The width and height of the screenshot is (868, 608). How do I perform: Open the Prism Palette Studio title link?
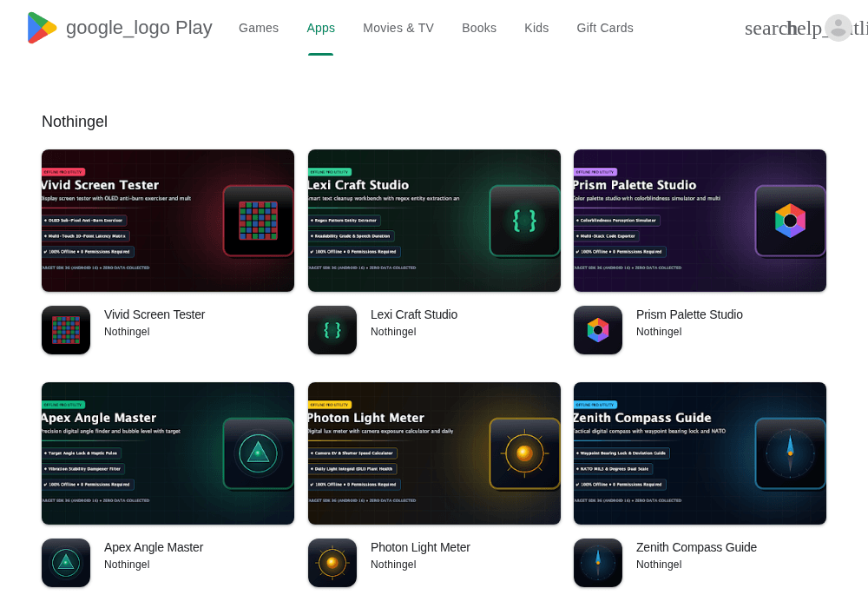[689, 314]
